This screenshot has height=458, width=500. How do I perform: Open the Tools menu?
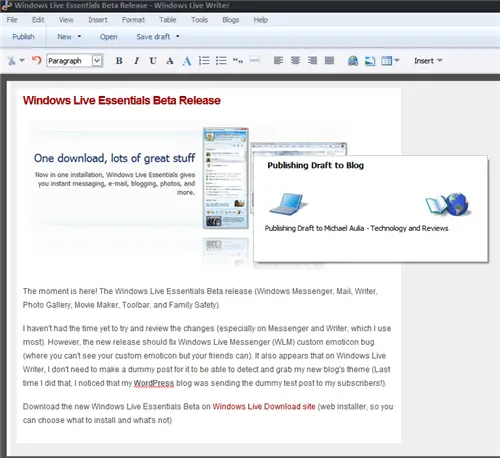tap(199, 20)
